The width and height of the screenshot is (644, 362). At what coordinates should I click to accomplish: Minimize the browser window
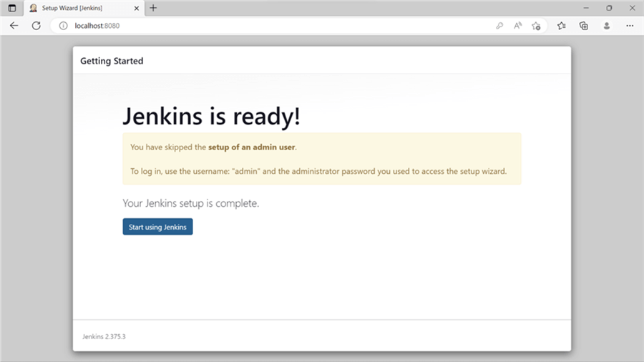pyautogui.click(x=586, y=8)
